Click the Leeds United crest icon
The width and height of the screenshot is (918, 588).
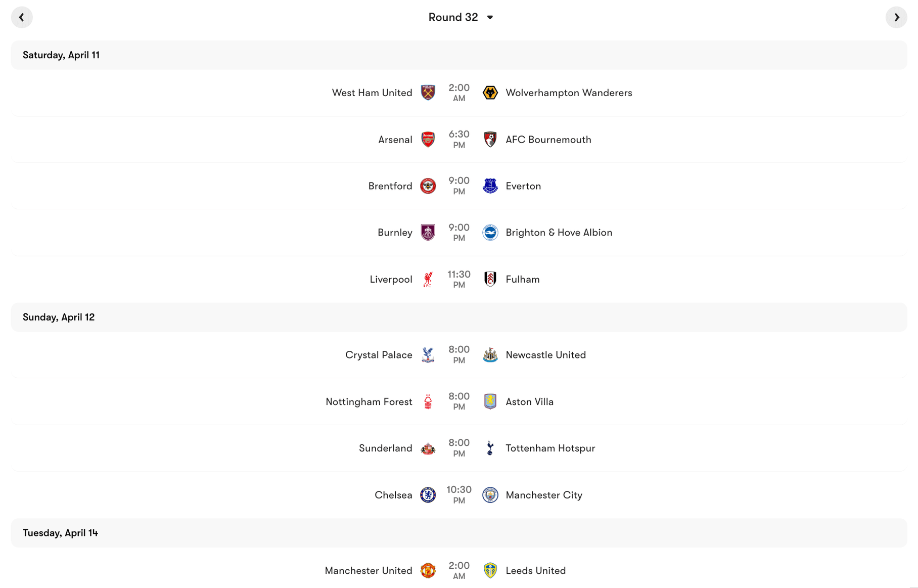click(x=490, y=570)
